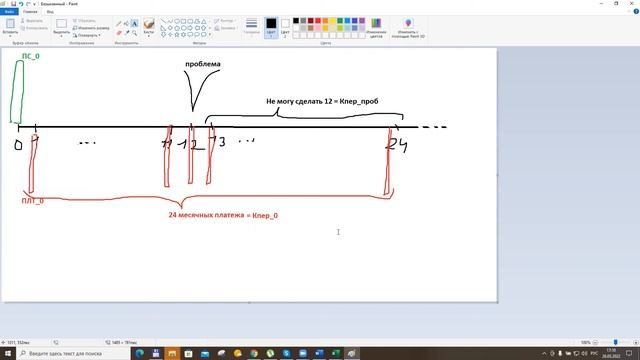This screenshot has width=640, height=360.
Task: Pick the black color swatch
Action: 296,21
